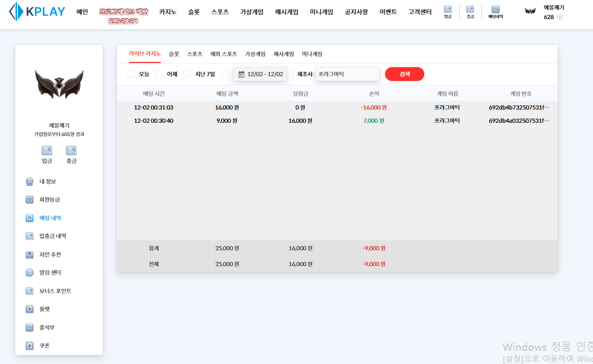Open the 제조사 프라그마틱 dropdown
The height and width of the screenshot is (364, 593).
[347, 74]
